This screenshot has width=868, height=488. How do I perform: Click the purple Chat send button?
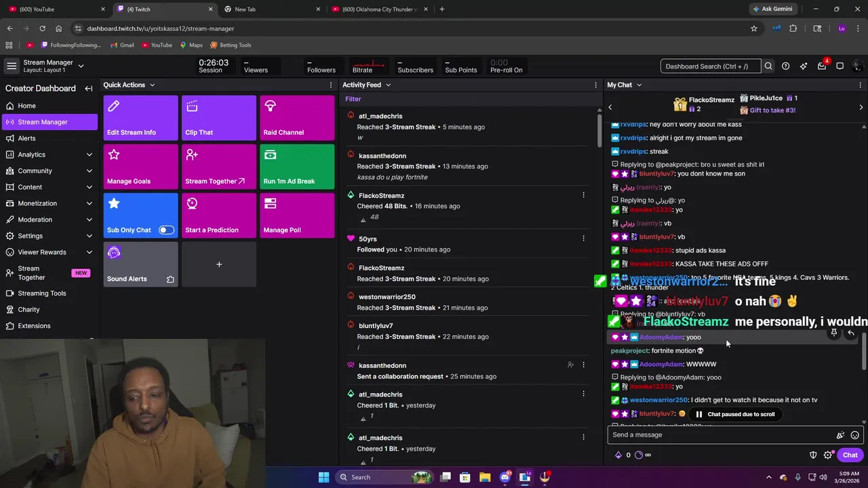click(850, 455)
